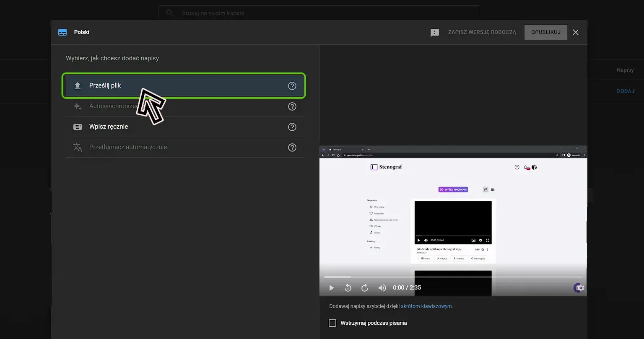Screen dimensions: 644x339
Task: Open the skrótom klawiszowym link
Action: click(x=426, y=306)
